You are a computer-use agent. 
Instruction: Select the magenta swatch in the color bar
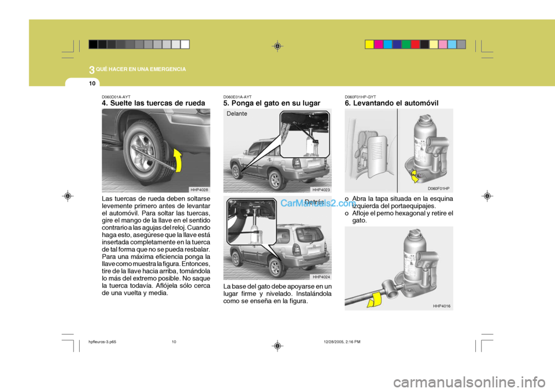click(x=379, y=45)
